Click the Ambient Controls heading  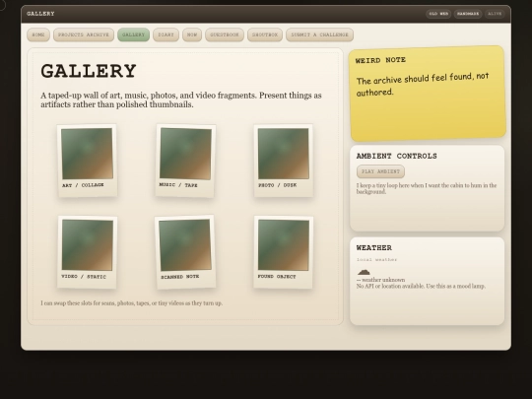(x=397, y=156)
